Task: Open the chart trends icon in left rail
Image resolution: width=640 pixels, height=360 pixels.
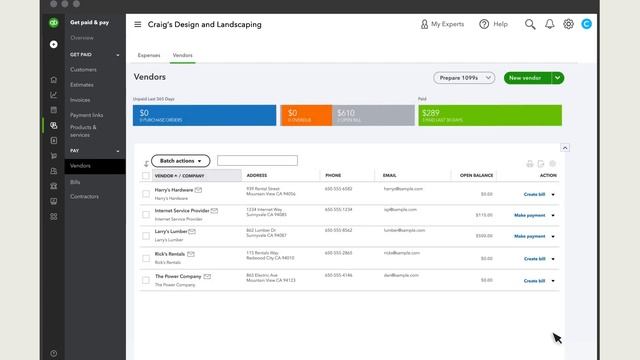Action: pos(53,95)
